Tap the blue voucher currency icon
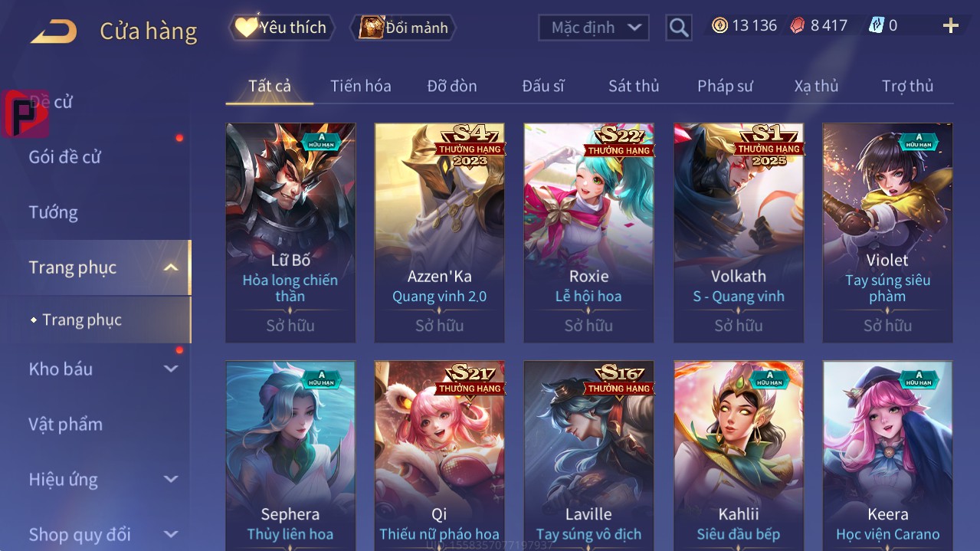This screenshot has height=551, width=980. pyautogui.click(x=876, y=25)
